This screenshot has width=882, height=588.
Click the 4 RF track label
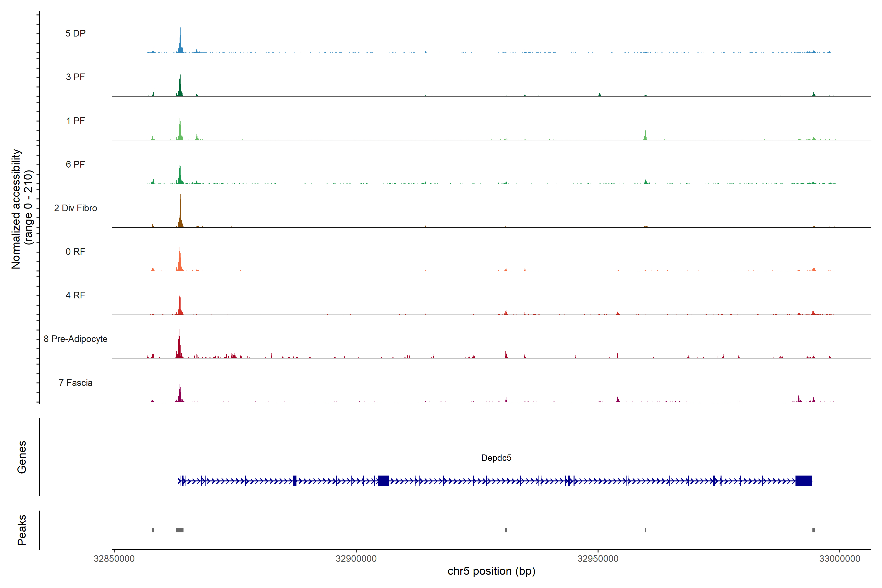pyautogui.click(x=75, y=295)
